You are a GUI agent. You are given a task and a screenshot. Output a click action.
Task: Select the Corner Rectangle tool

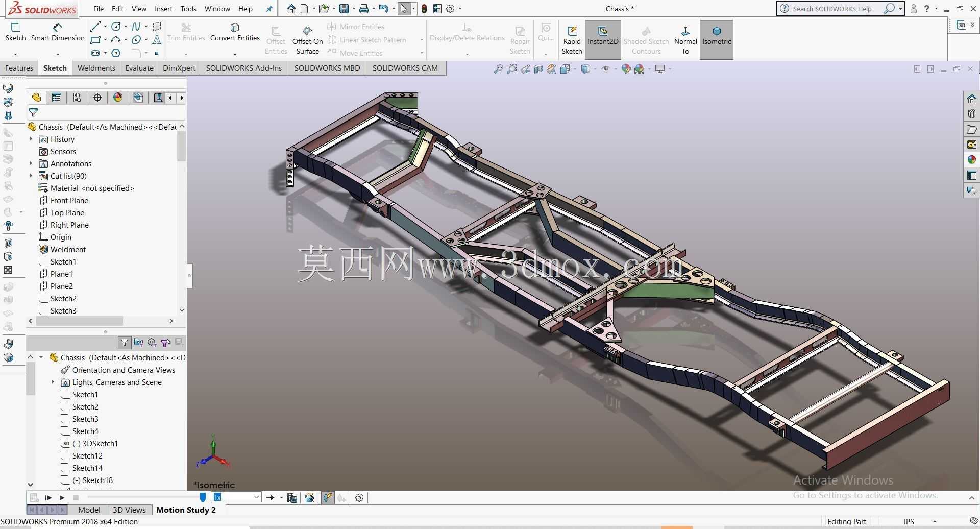(x=95, y=39)
